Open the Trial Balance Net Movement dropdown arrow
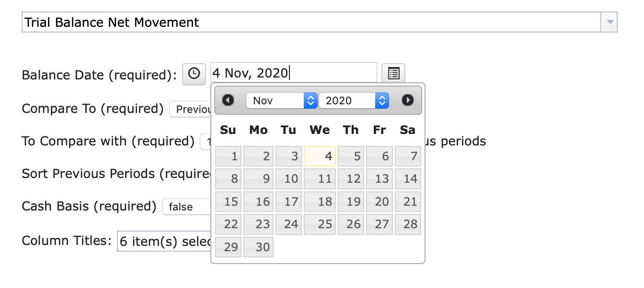This screenshot has width=644, height=288. click(609, 22)
